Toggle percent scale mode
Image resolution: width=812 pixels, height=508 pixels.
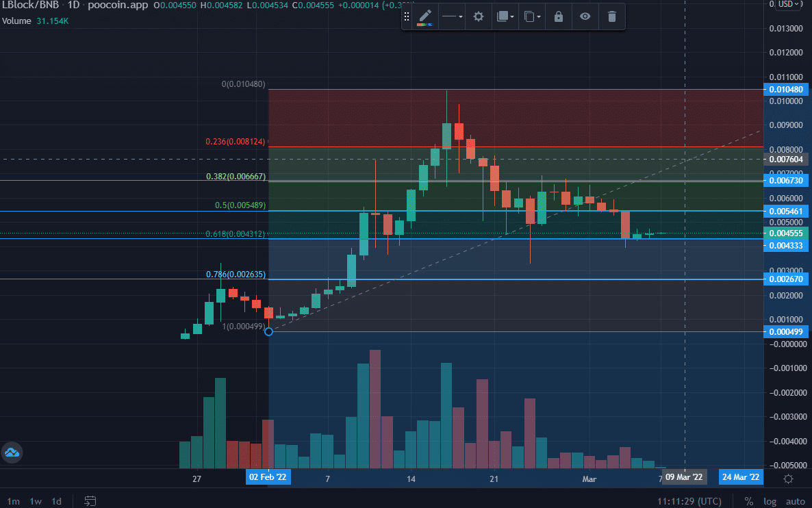pyautogui.click(x=749, y=501)
